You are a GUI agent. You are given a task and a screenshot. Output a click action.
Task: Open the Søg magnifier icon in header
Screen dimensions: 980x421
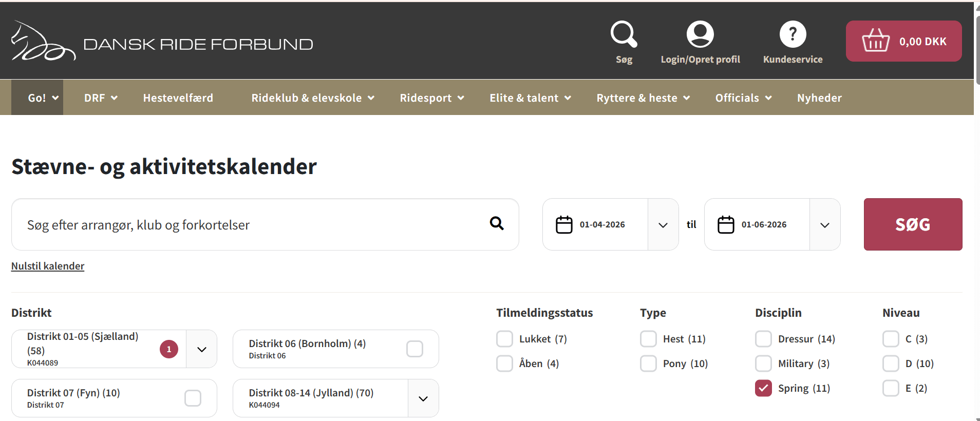pos(624,34)
